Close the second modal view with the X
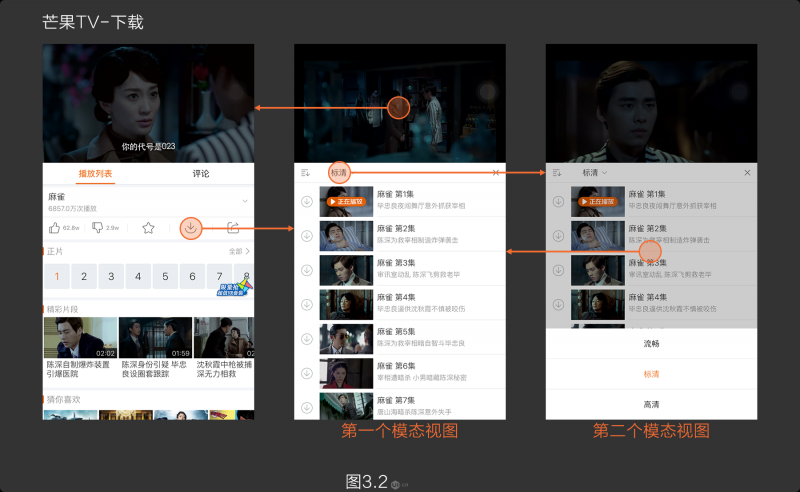Screen dimensions: 800x492 pos(747,173)
